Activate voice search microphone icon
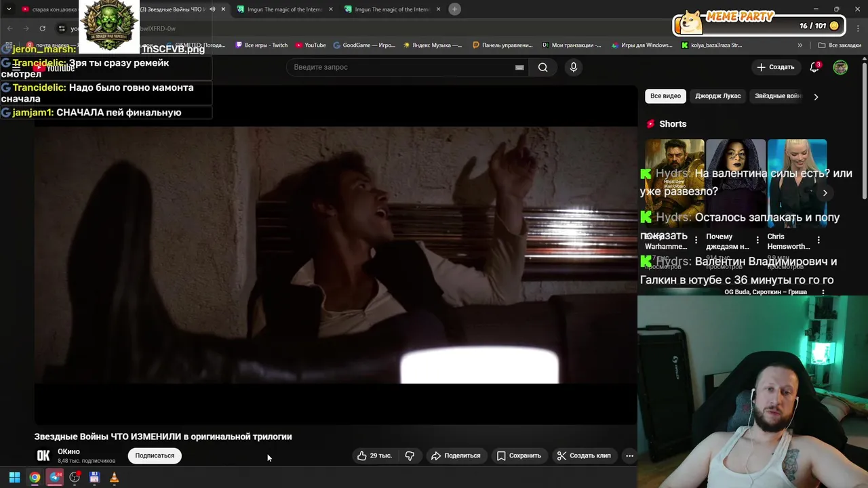This screenshot has height=488, width=868. pos(574,67)
